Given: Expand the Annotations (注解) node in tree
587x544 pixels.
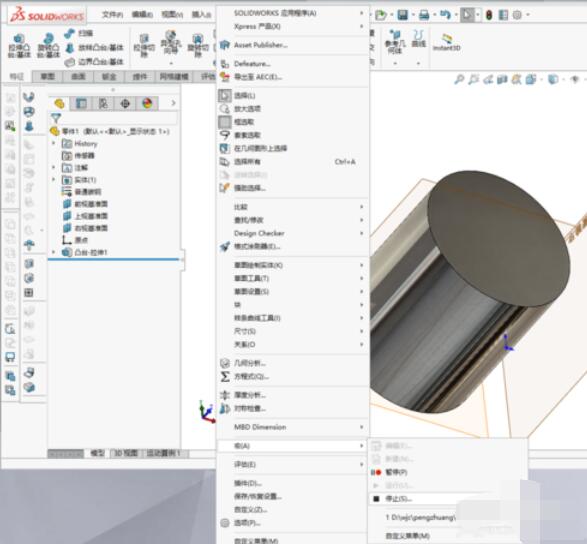Looking at the screenshot, I should coord(54,167).
